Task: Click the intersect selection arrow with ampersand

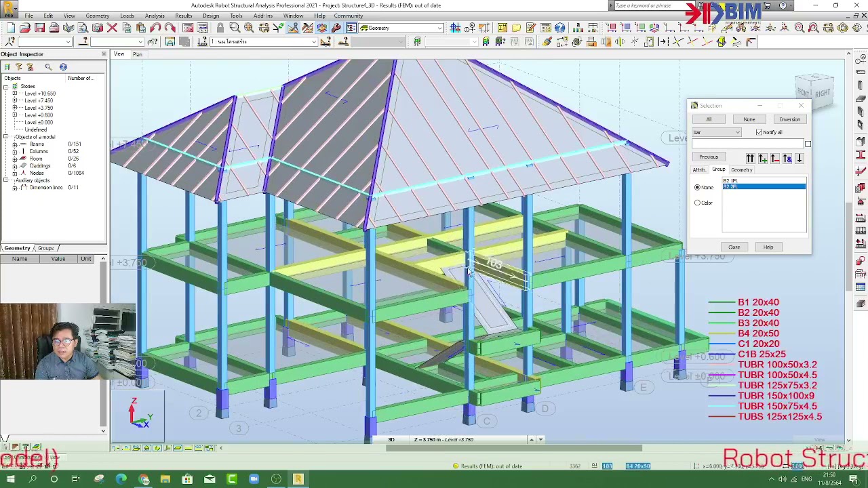Action: pyautogui.click(x=787, y=159)
